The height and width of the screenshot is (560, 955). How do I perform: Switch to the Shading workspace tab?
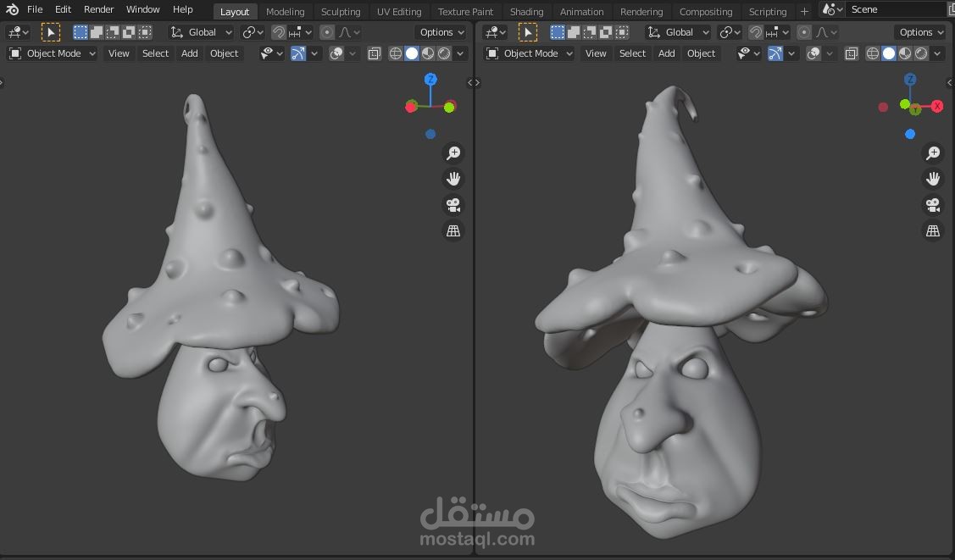tap(526, 12)
